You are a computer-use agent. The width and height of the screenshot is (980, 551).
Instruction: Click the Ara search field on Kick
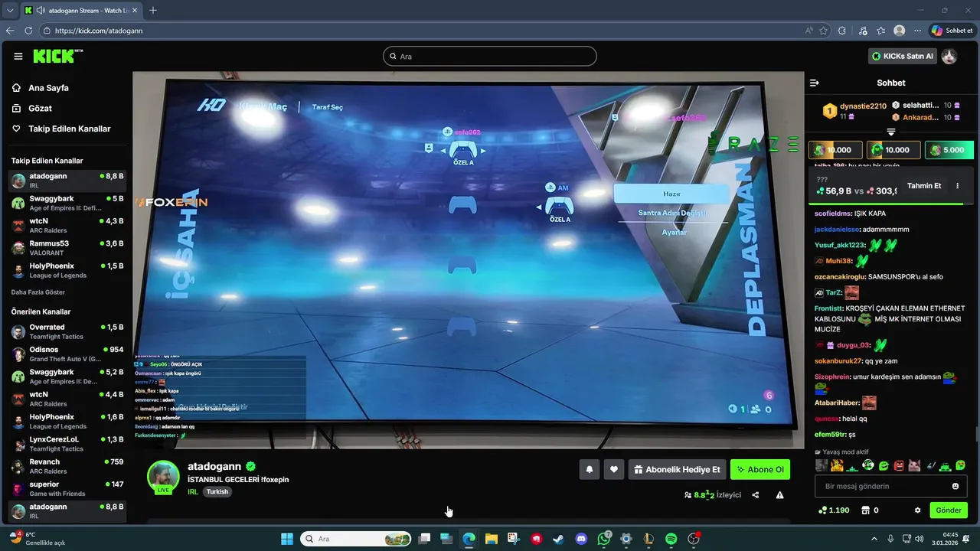click(490, 56)
